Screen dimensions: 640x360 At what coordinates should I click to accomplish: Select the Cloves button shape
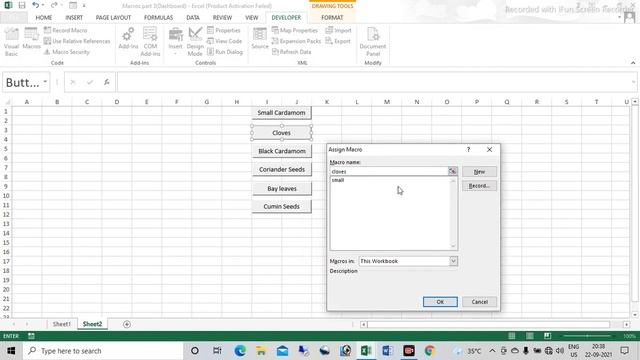[281, 133]
